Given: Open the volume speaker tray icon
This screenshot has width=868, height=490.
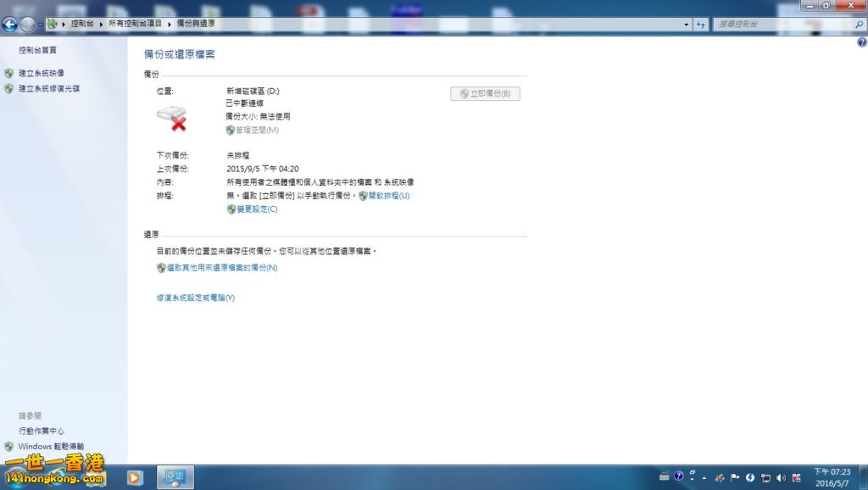Looking at the screenshot, I should (781, 478).
